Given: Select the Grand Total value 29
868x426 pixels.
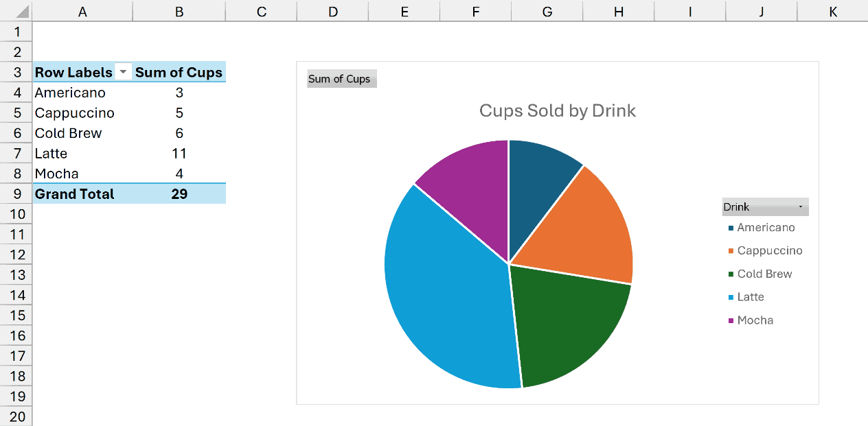Looking at the screenshot, I should click(x=179, y=194).
